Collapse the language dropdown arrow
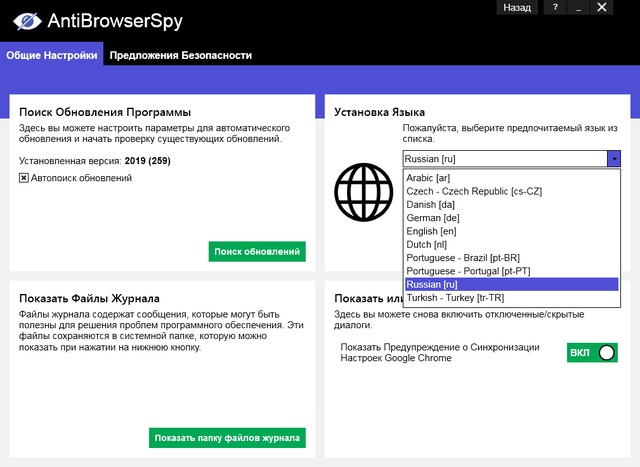Image resolution: width=640 pixels, height=467 pixels. tap(614, 158)
